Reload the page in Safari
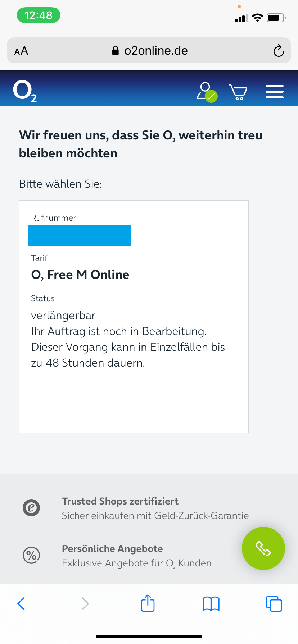 click(x=279, y=51)
